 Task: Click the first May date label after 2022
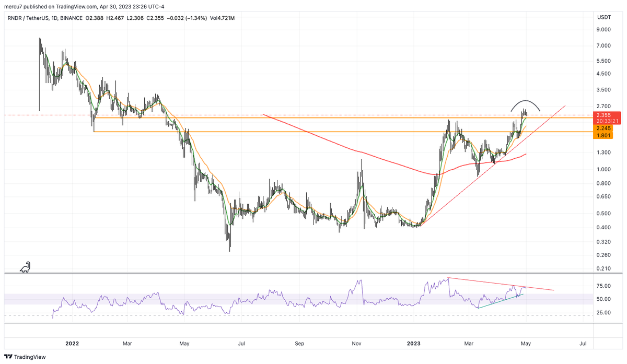tap(184, 344)
